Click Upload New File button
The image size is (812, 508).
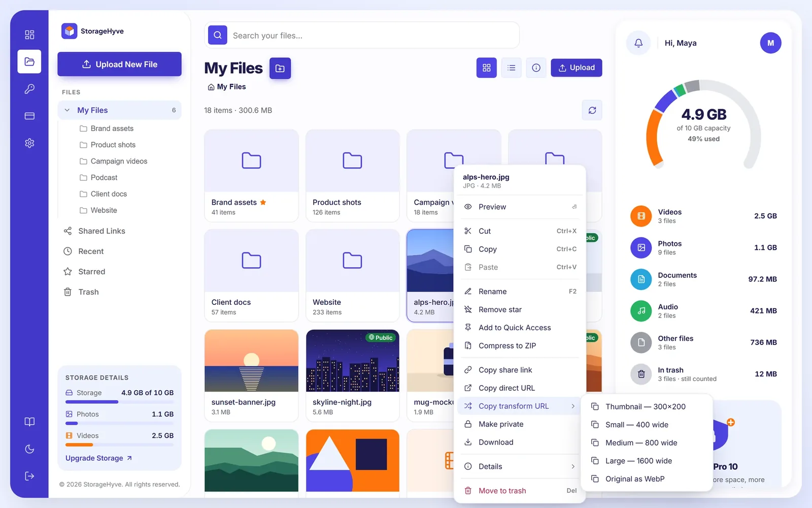click(119, 64)
